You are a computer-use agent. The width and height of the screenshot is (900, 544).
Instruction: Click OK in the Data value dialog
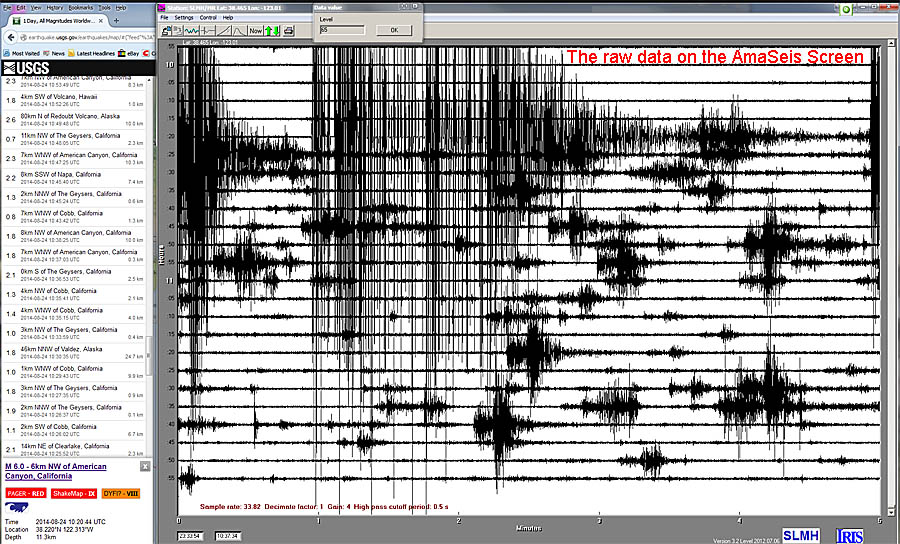click(x=394, y=30)
